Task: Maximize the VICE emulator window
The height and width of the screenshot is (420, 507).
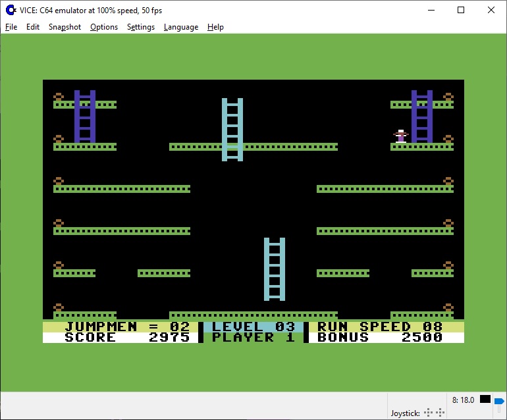Action: click(x=461, y=10)
